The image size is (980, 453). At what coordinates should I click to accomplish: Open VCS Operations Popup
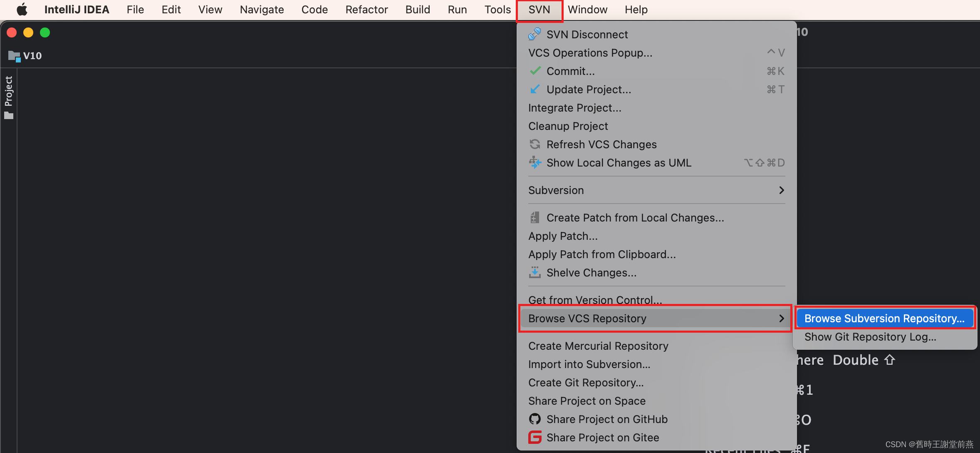590,53
